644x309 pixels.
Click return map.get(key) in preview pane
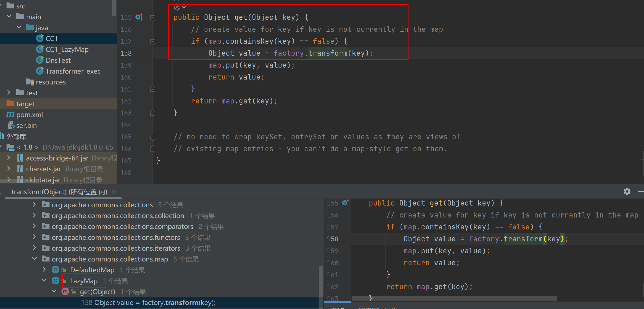pos(429,287)
